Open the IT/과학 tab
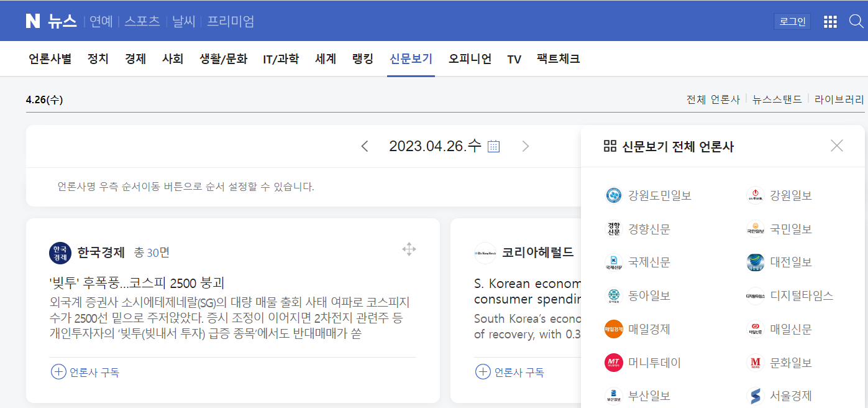This screenshot has width=868, height=408. (281, 59)
